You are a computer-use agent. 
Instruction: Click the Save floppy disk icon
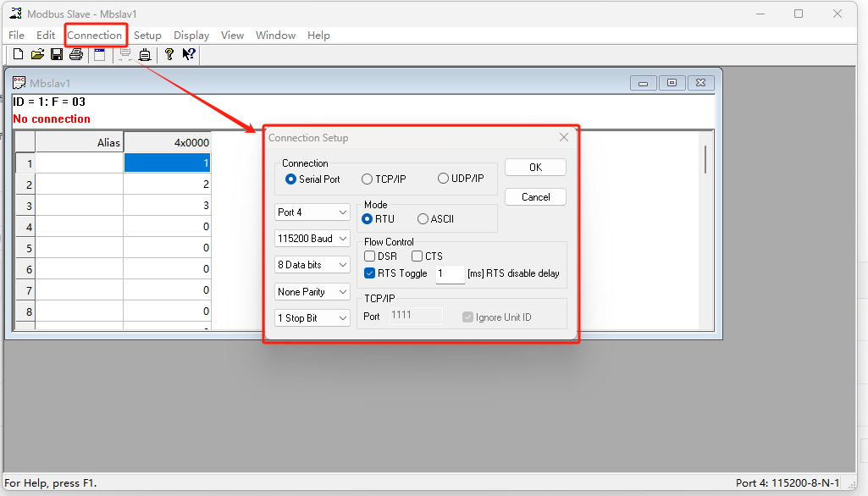click(57, 54)
